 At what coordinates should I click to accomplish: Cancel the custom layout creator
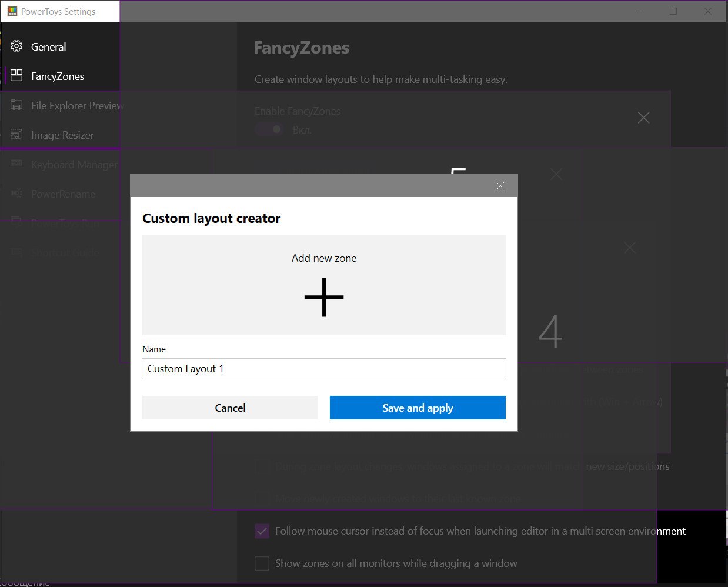click(x=230, y=408)
